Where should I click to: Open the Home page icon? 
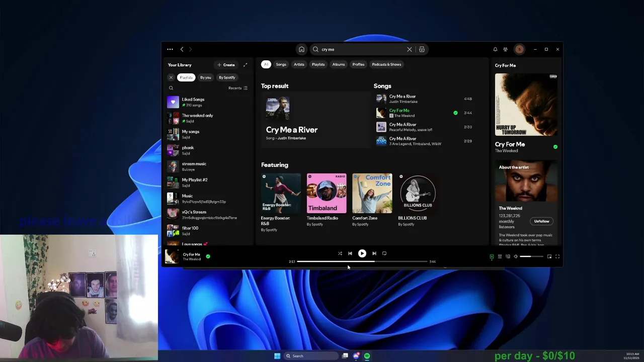pyautogui.click(x=301, y=49)
